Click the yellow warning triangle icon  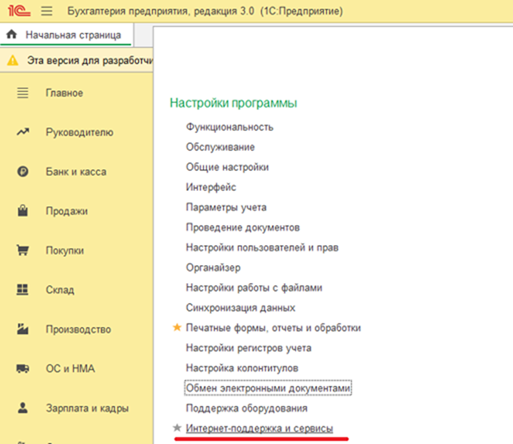pos(13,60)
